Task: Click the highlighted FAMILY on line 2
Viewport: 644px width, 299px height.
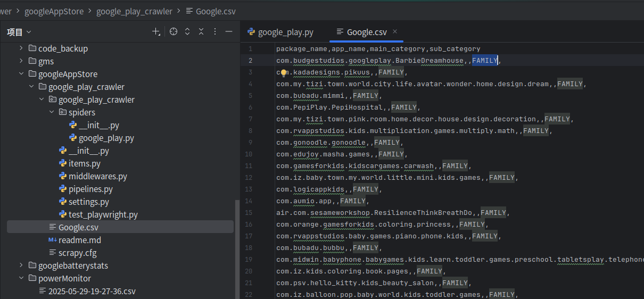Action: (x=485, y=61)
